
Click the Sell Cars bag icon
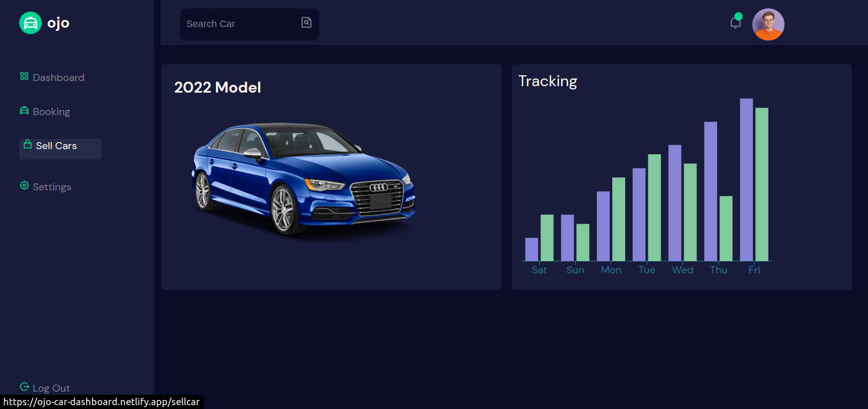coord(28,144)
